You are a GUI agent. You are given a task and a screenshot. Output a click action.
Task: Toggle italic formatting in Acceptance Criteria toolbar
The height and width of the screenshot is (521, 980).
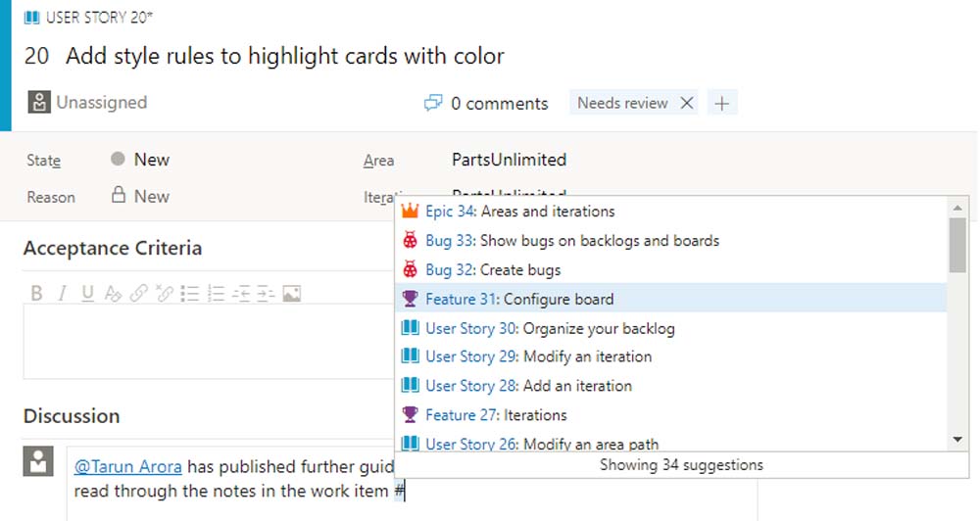(x=62, y=293)
